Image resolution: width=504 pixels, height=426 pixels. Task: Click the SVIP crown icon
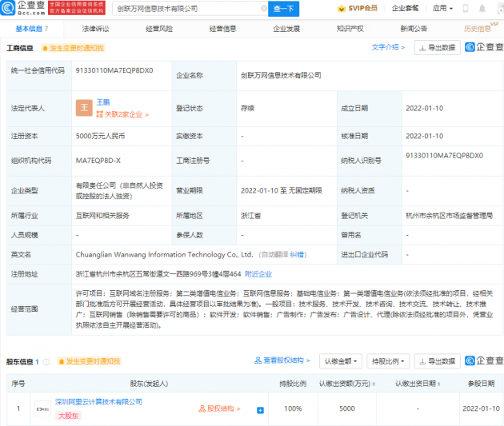coord(342,8)
